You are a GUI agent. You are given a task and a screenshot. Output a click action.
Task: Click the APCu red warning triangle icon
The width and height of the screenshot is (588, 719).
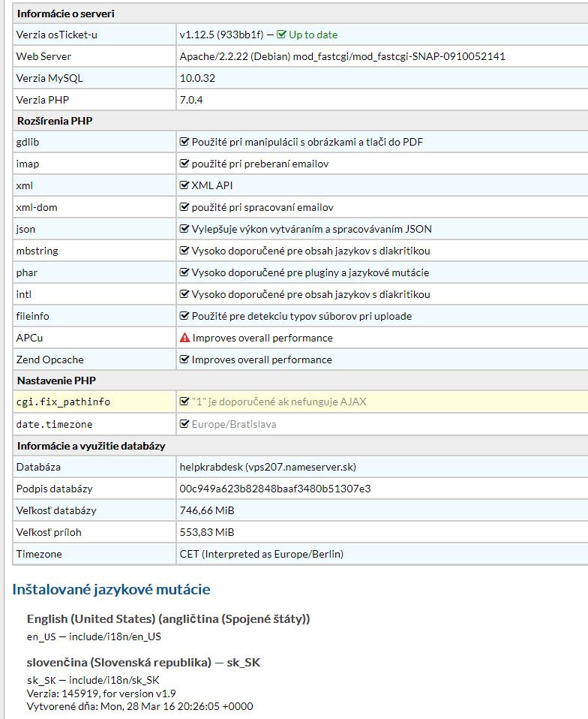click(184, 338)
